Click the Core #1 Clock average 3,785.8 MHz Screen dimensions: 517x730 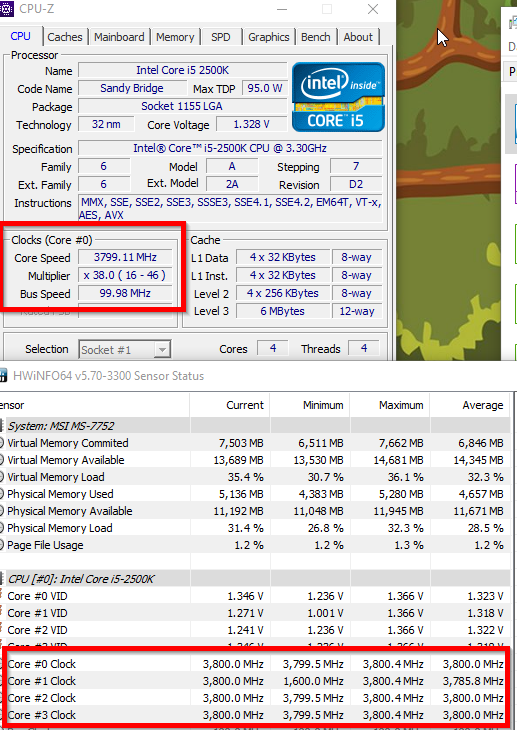click(473, 681)
